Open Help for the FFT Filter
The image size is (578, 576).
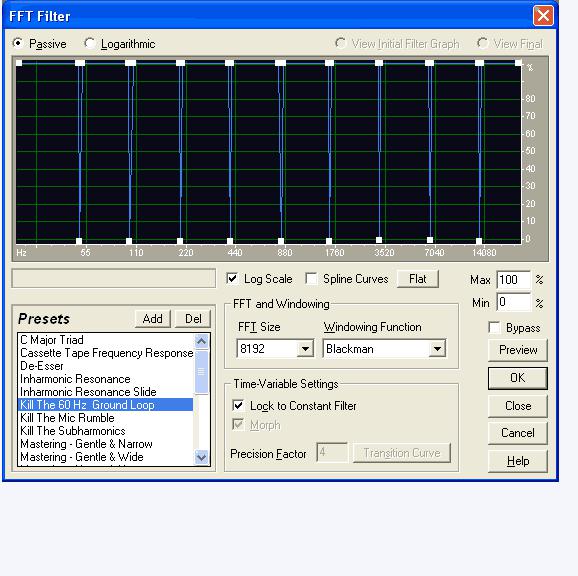(x=518, y=461)
